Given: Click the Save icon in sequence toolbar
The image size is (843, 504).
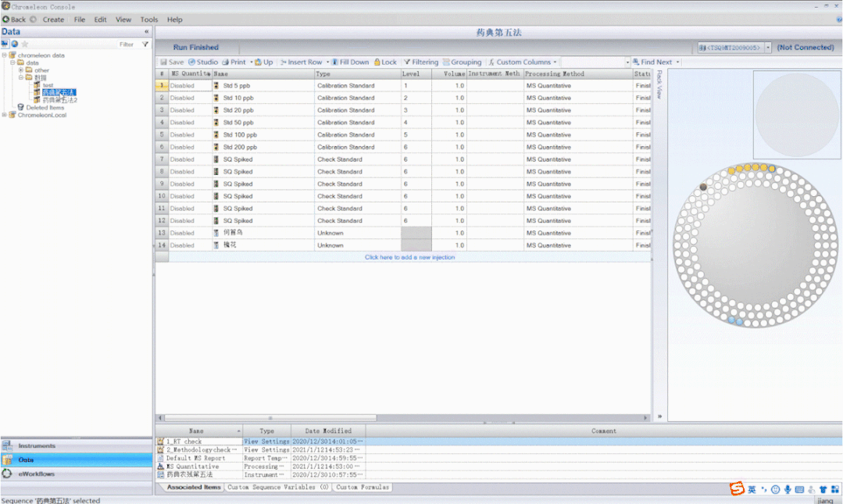Looking at the screenshot, I should [164, 62].
